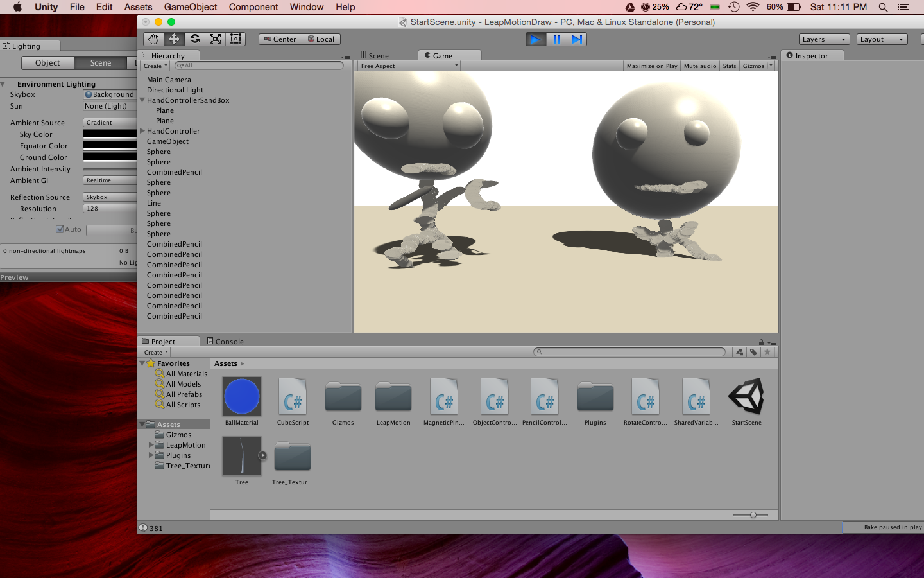Click the Stats button
924x578 pixels.
point(730,66)
